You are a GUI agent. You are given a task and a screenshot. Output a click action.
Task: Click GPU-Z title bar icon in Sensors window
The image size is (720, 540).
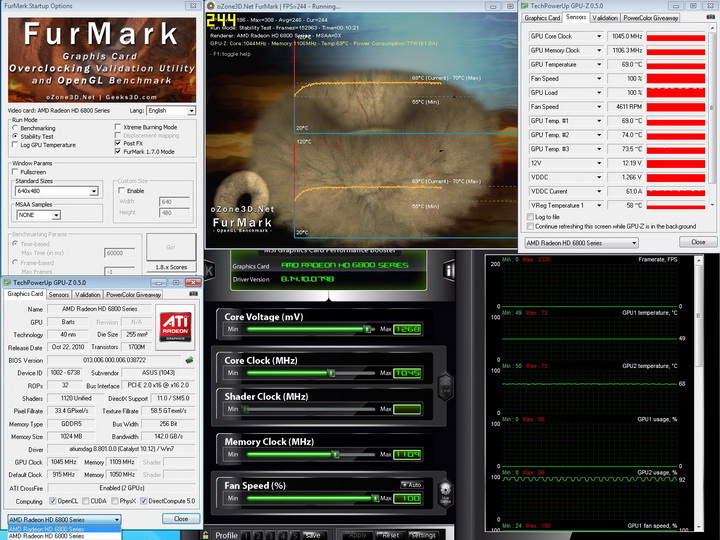click(524, 6)
